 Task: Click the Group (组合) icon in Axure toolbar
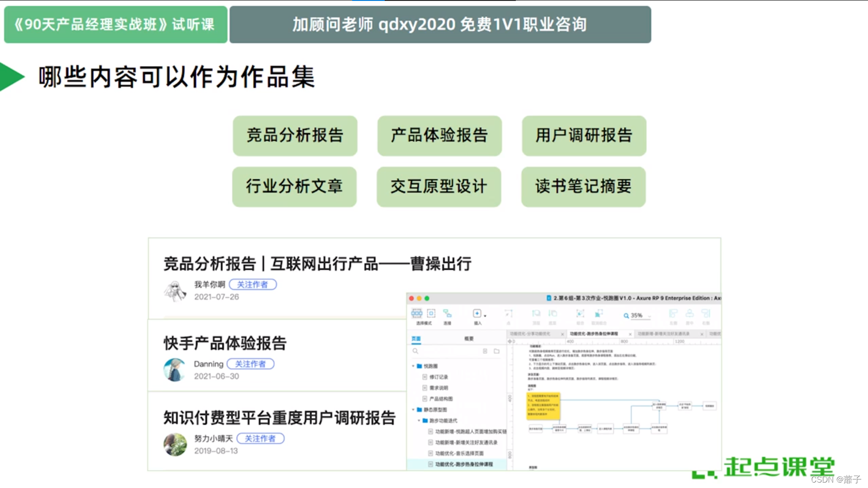[580, 313]
